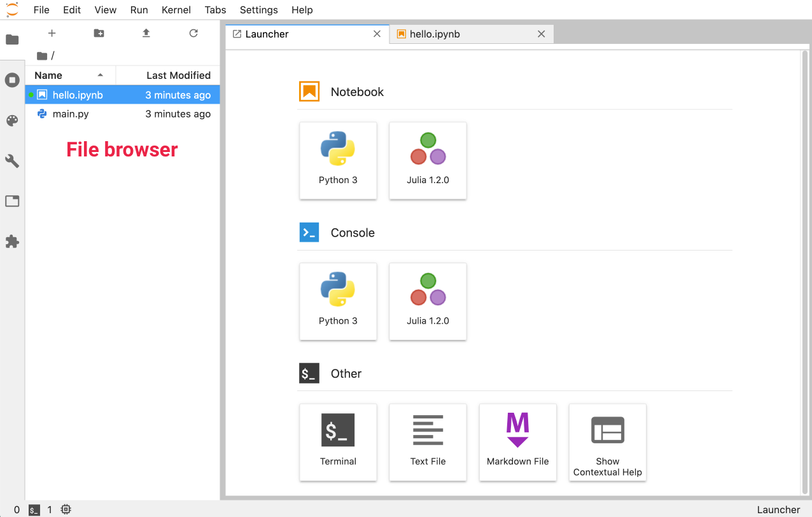The height and width of the screenshot is (517, 812).
Task: Launch a Julia 1.2.0 console
Action: (x=428, y=301)
